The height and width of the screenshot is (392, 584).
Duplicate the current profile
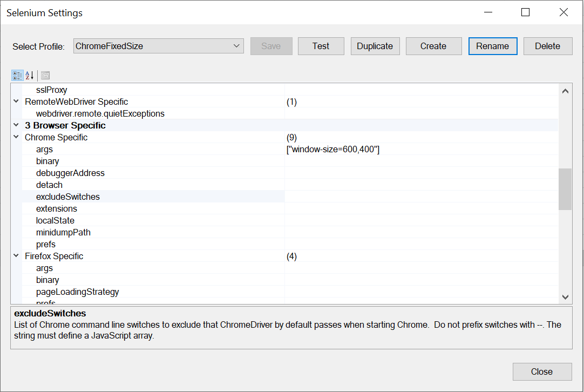tap(375, 46)
